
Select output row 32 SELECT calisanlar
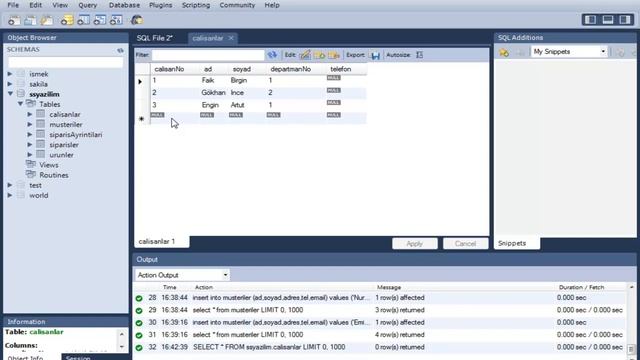pyautogui.click(x=380, y=347)
